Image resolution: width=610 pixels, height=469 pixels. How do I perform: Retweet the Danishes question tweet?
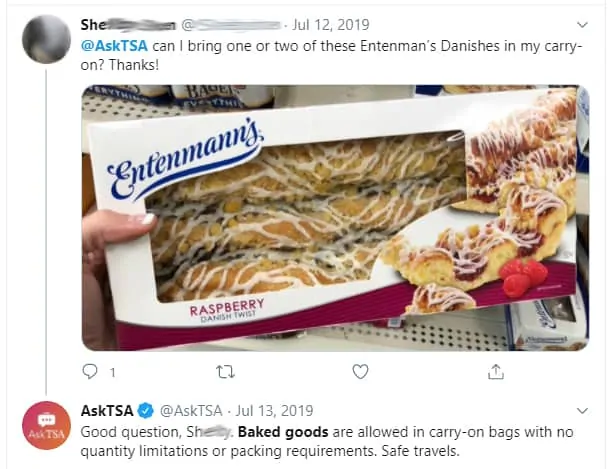click(226, 372)
